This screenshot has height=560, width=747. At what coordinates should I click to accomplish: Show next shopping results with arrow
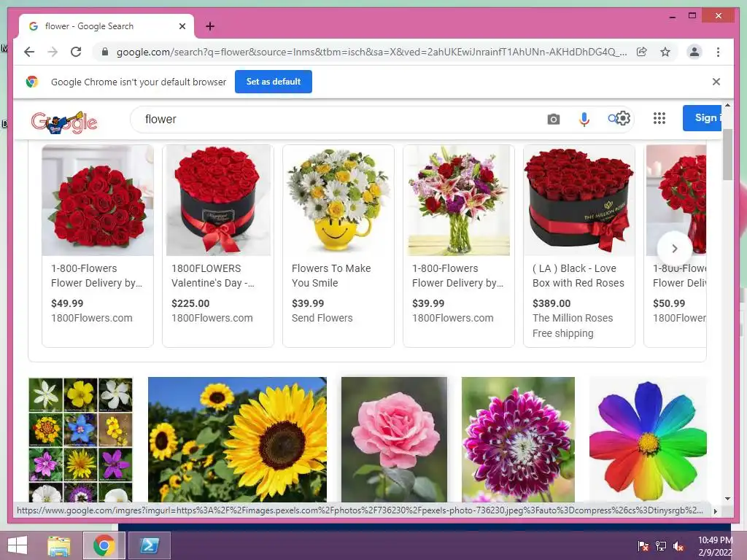tap(674, 248)
